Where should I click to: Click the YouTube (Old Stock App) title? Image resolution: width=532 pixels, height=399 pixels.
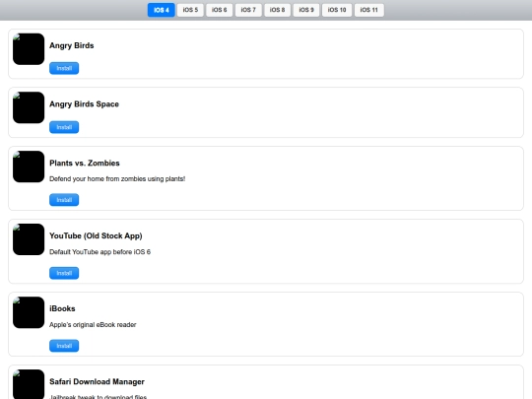coord(96,235)
